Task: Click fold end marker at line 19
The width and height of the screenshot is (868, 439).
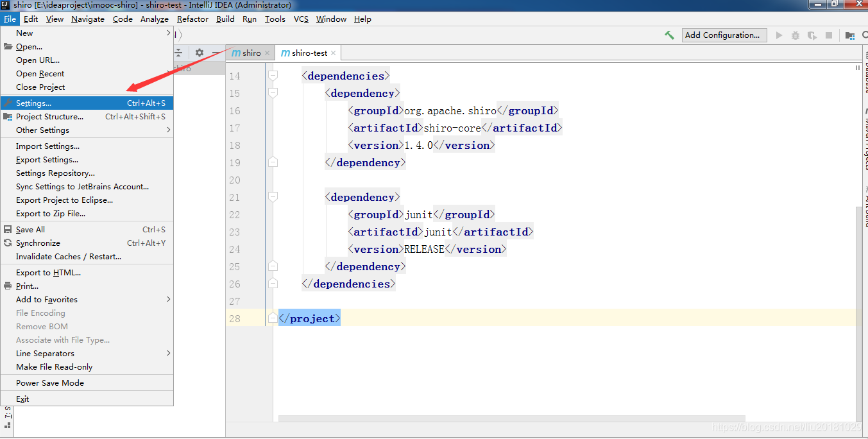Action: tap(273, 162)
